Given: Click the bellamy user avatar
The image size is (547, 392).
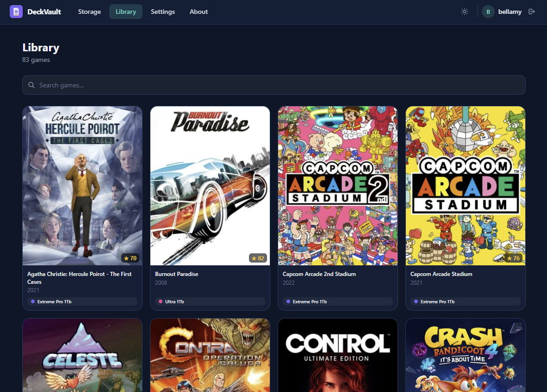Looking at the screenshot, I should click(x=488, y=12).
